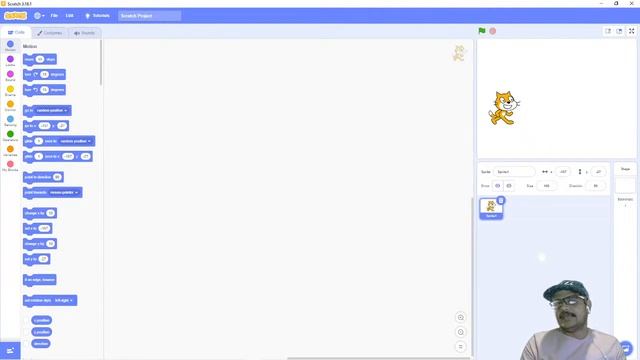Image resolution: width=640 pixels, height=360 pixels.
Task: Click the move 10 steps block
Action: (x=40, y=60)
